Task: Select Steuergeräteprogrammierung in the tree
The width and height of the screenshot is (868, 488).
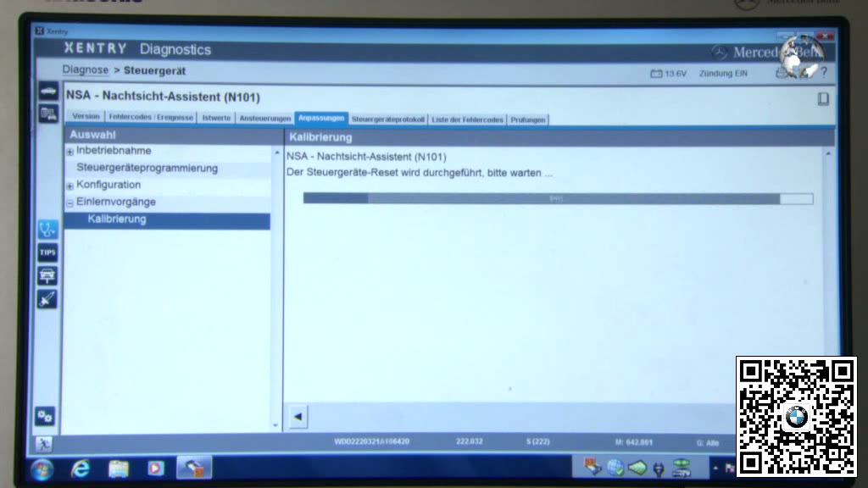Action: pos(147,169)
